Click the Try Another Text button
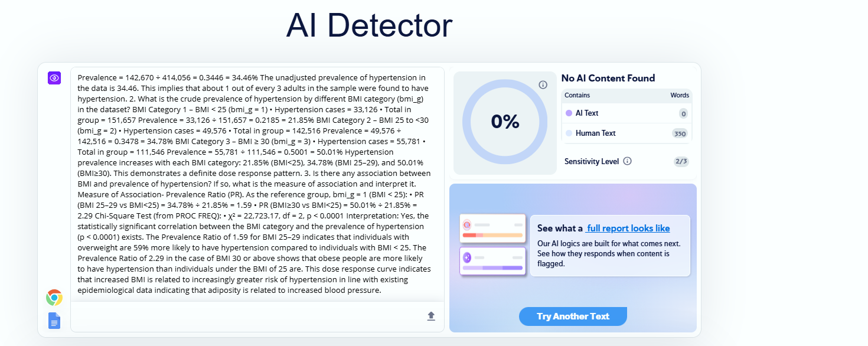 point(573,316)
